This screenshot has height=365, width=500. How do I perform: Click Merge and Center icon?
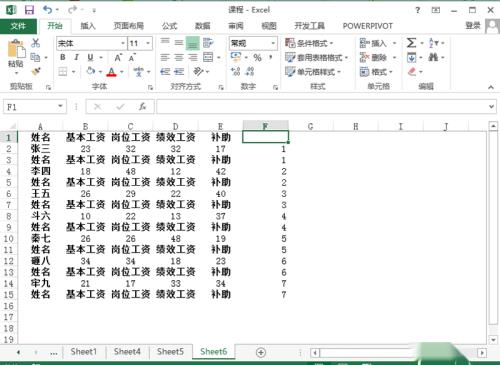(208, 57)
